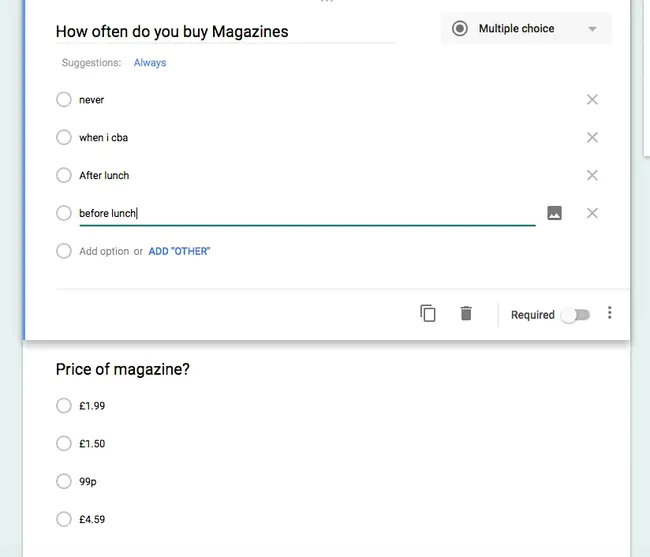Add image to 'before lunch' option
The height and width of the screenshot is (557, 650).
(554, 213)
